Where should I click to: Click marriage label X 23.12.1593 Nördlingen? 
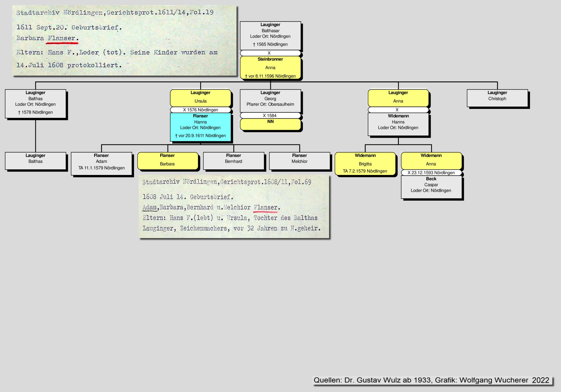[431, 173]
